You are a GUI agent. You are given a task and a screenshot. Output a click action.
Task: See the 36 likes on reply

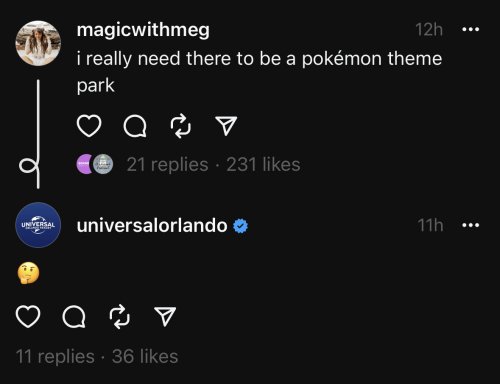click(145, 356)
